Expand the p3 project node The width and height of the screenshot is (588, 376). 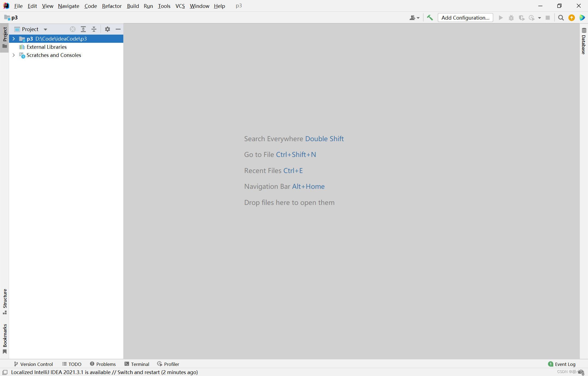point(14,39)
